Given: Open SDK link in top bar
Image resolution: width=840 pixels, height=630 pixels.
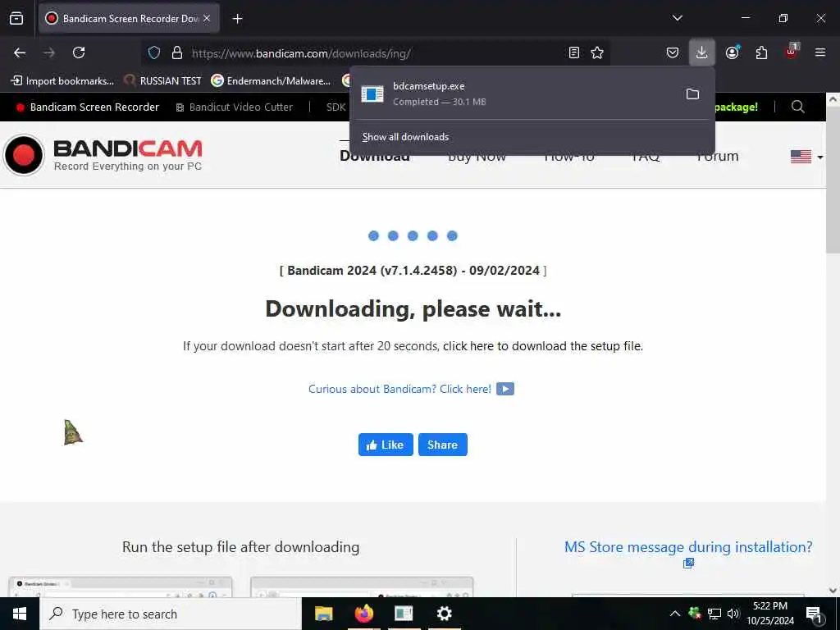Looking at the screenshot, I should click(336, 107).
